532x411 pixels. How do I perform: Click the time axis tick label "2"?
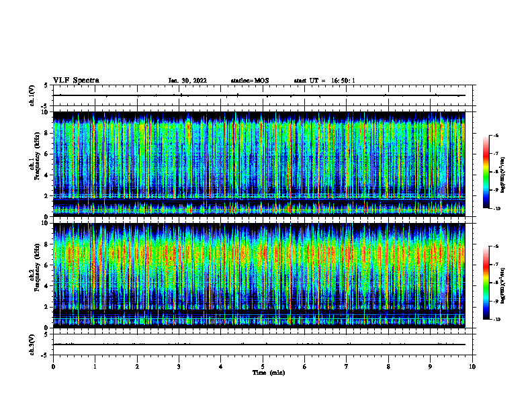tap(137, 367)
